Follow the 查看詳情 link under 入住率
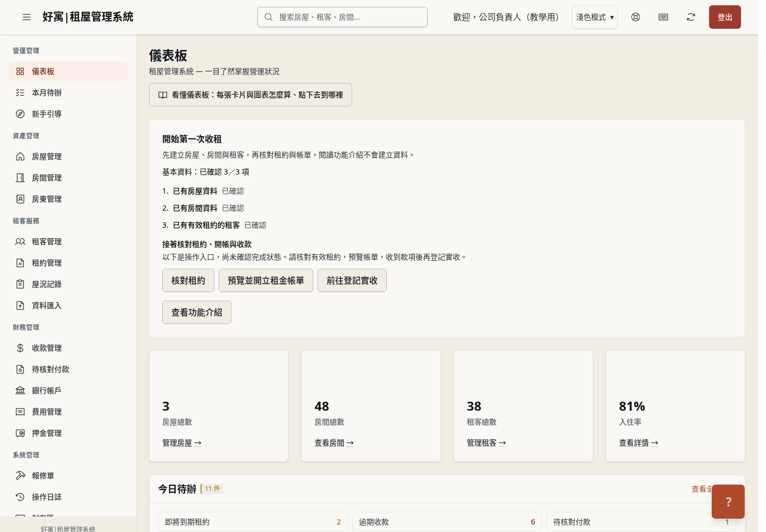This screenshot has width=766, height=532. [x=638, y=443]
